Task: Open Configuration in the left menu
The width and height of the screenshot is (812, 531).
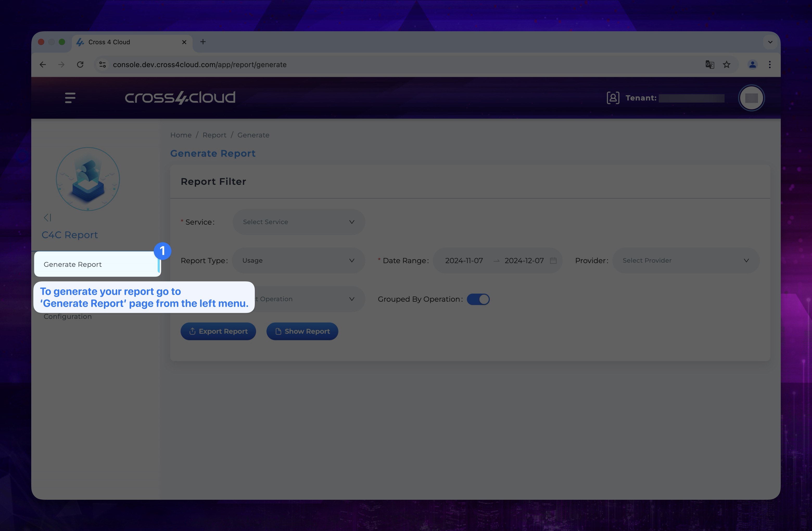Action: click(x=68, y=317)
